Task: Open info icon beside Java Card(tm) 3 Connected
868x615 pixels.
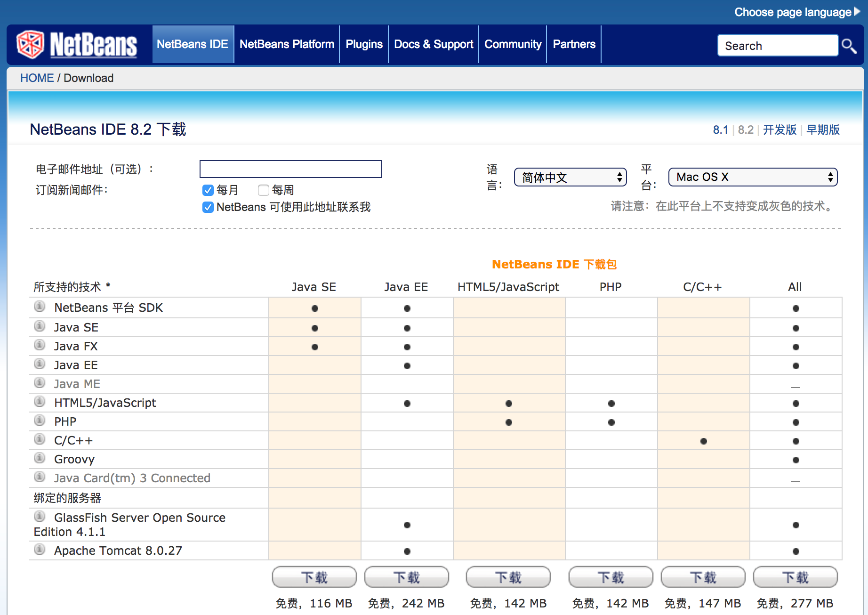Action: tap(40, 477)
